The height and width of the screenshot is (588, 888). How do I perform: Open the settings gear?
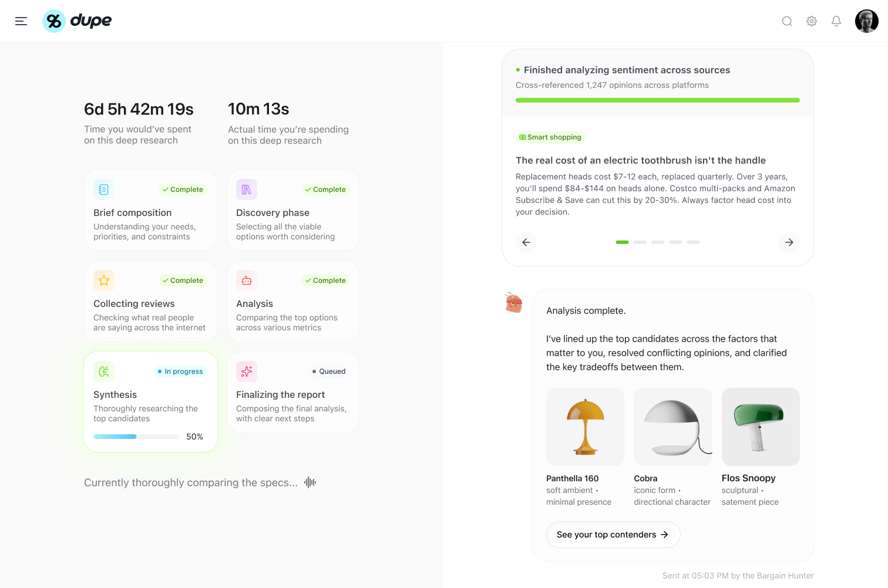812,21
